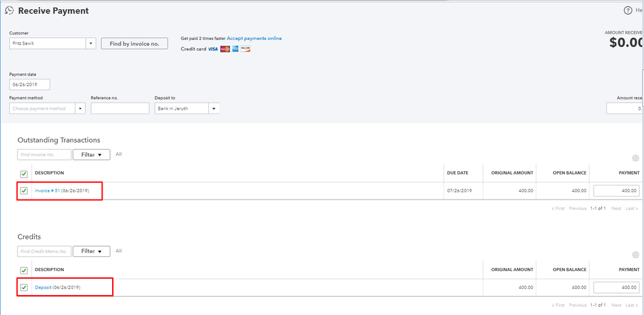Click the Receive Payment history clock icon

click(x=9, y=11)
